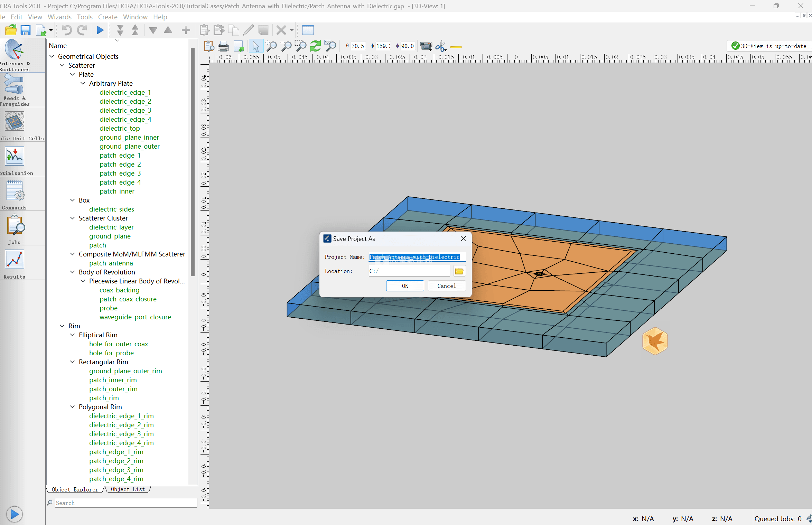This screenshot has height=525, width=812.
Task: Select the patch_antenna tree item
Action: click(111, 263)
